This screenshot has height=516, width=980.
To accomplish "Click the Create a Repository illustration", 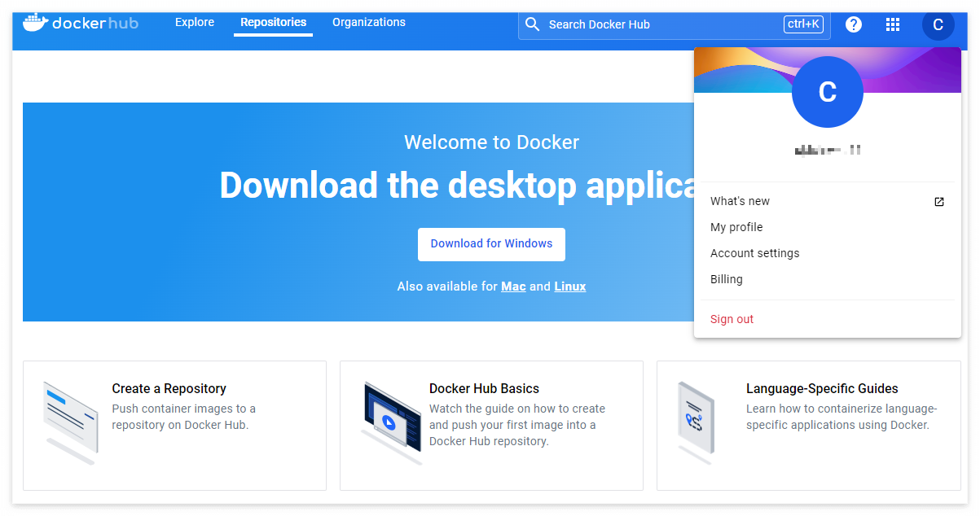I will (x=71, y=423).
